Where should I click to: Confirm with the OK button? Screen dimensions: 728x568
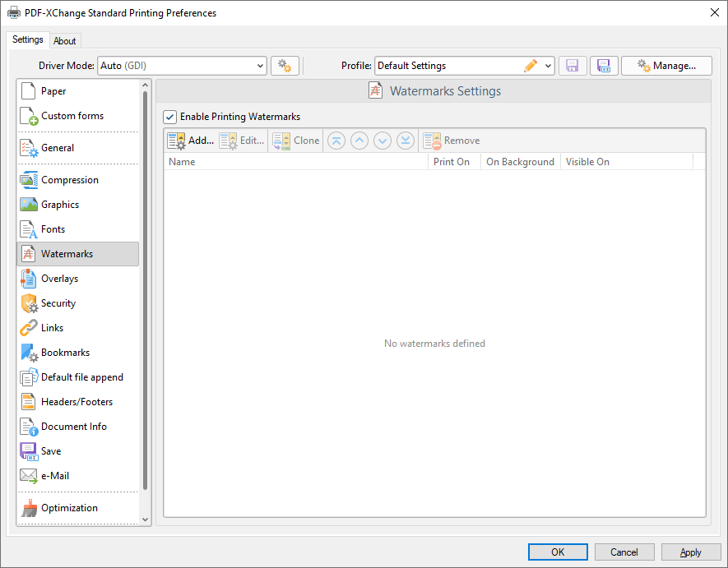coord(558,552)
